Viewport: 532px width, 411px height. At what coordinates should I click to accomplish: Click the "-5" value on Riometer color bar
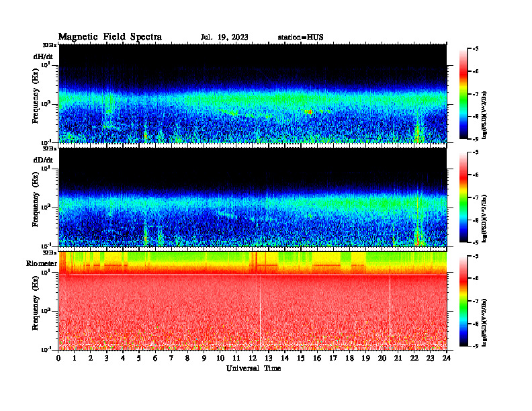[x=476, y=256]
